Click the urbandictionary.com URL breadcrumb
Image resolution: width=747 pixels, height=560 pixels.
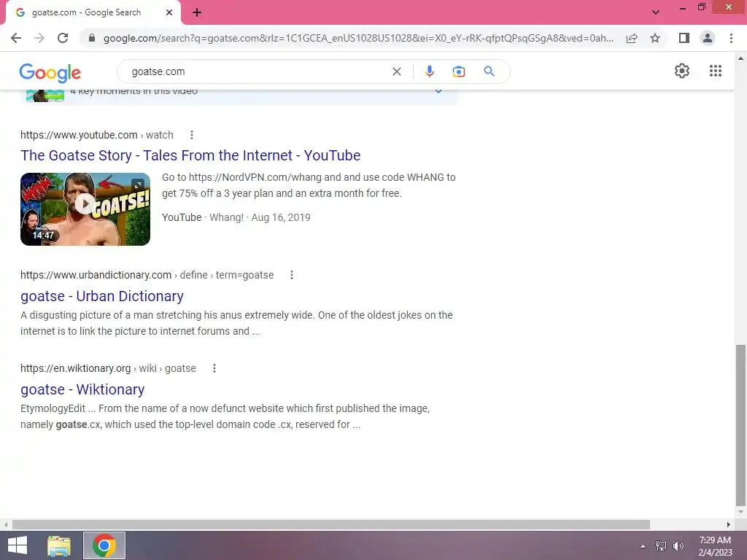[x=147, y=275]
